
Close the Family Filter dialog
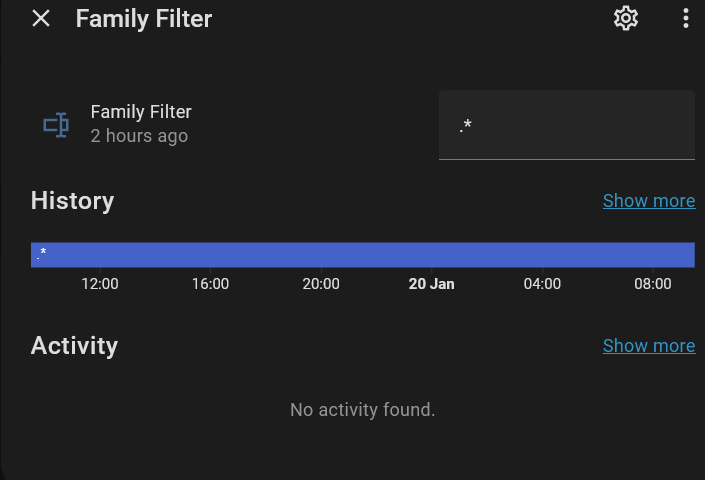(41, 18)
